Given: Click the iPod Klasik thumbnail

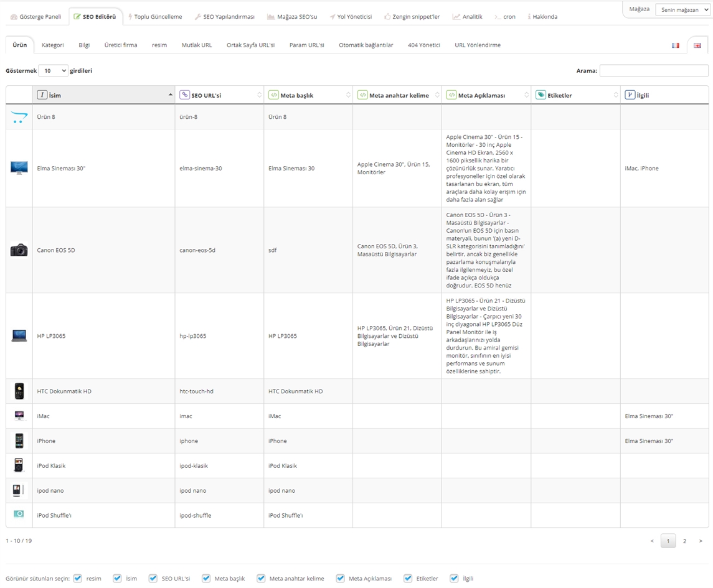Looking at the screenshot, I should pos(19,465).
